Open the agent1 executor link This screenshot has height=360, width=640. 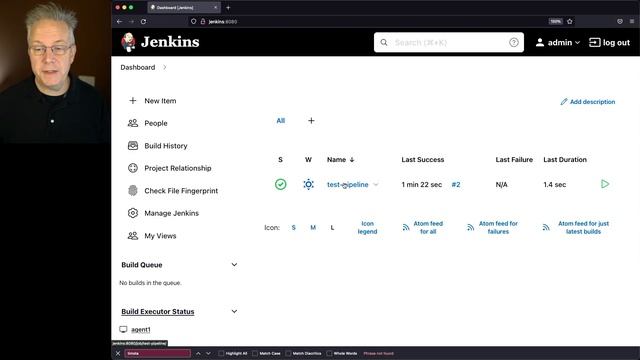tap(141, 329)
